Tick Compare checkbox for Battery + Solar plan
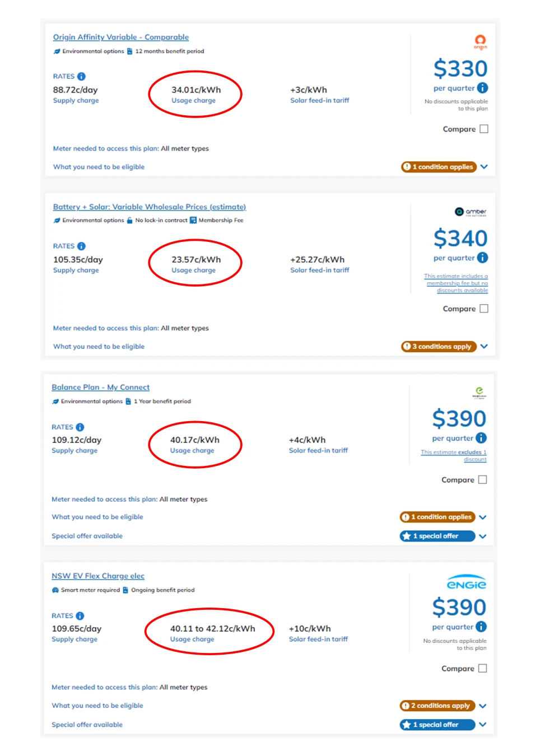This screenshot has width=540, height=756. pyautogui.click(x=484, y=309)
